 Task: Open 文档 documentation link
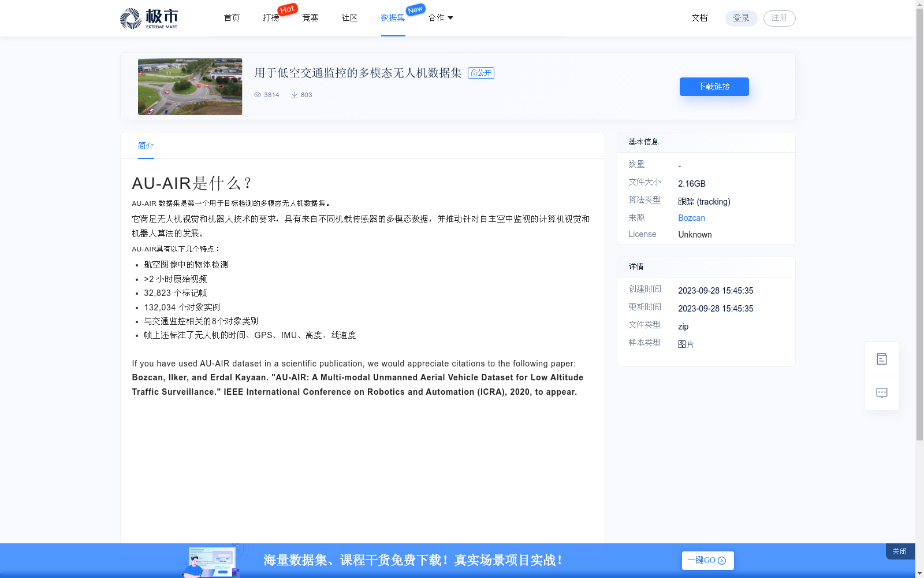[699, 18]
